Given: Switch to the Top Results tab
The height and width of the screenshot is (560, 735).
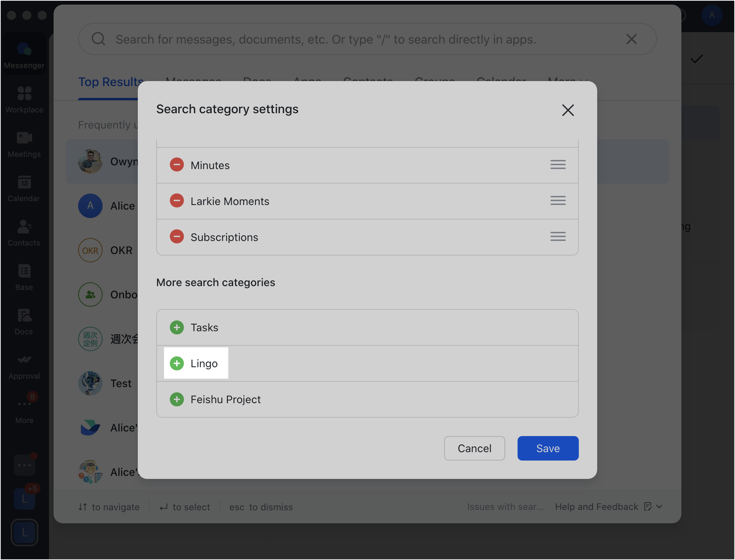Looking at the screenshot, I should tap(111, 81).
